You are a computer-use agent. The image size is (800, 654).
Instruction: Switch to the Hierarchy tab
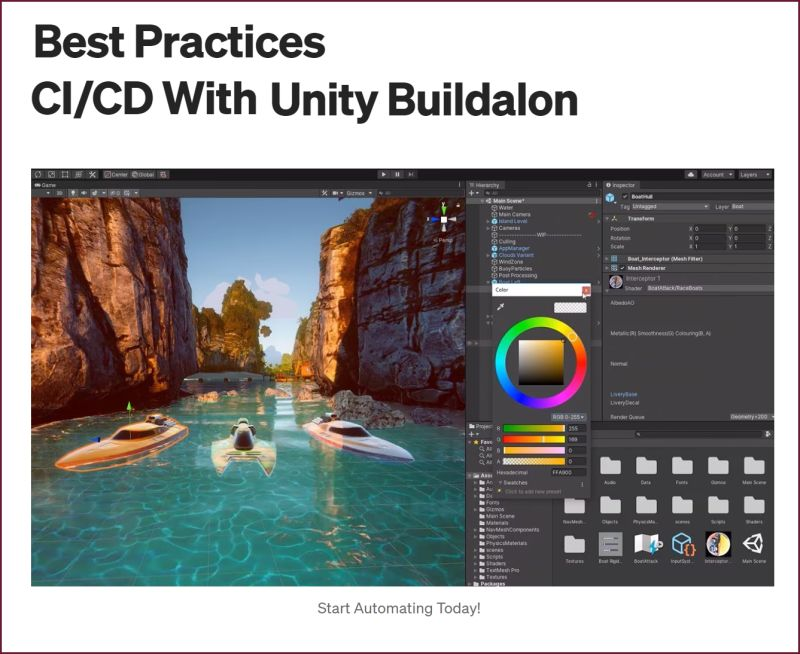click(x=485, y=185)
